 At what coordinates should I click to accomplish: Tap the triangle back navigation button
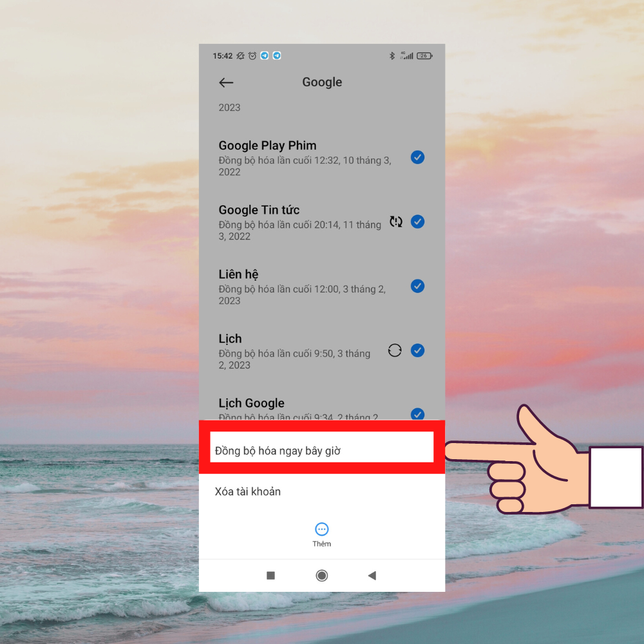[372, 575]
